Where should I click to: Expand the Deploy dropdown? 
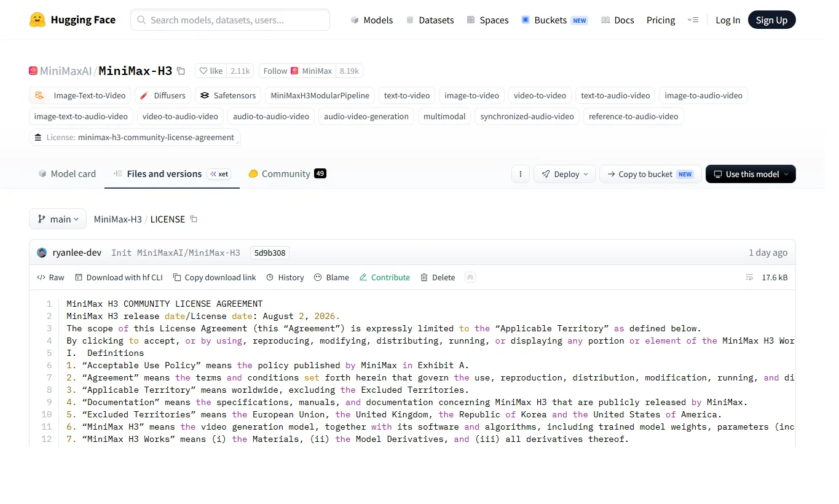(x=565, y=174)
